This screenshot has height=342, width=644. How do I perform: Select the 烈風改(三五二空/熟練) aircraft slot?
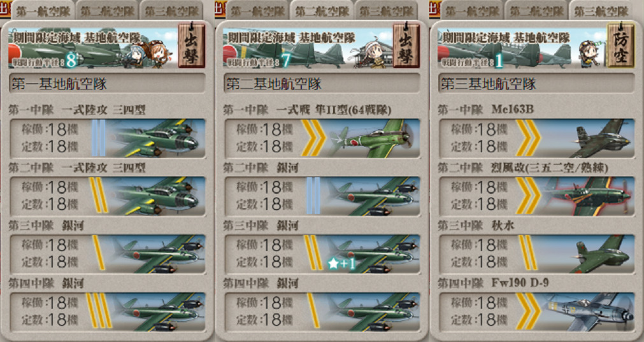[x=537, y=196]
